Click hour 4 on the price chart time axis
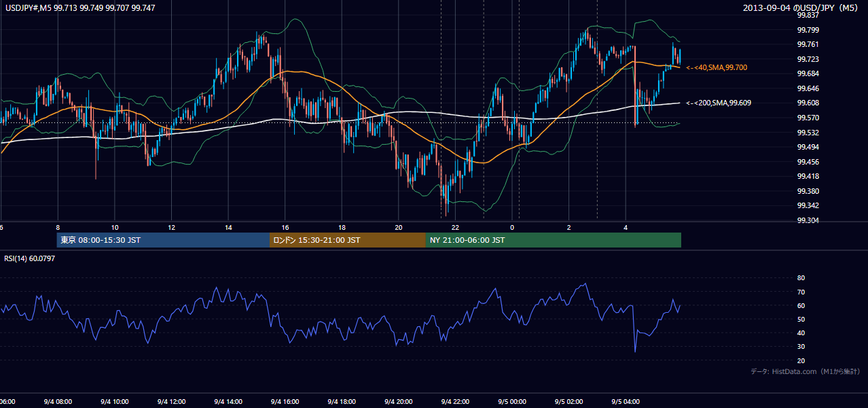The width and height of the screenshot is (868, 408). [x=626, y=228]
